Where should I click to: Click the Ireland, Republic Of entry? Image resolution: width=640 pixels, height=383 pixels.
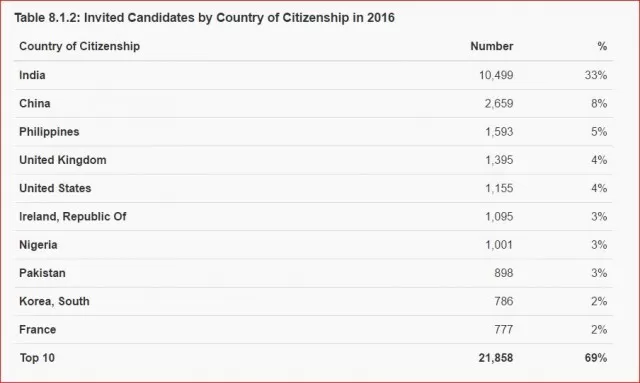pyautogui.click(x=73, y=216)
